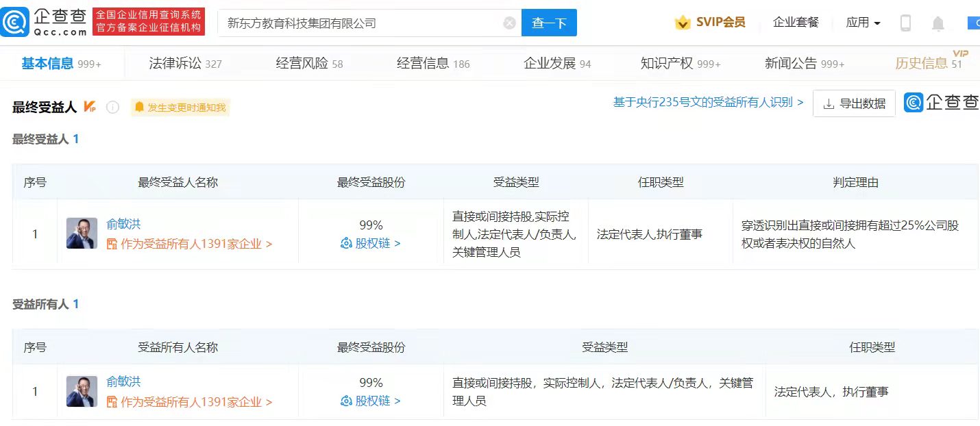Click 股权链 icon in 最终受益人 row
Screen dimensions: 980x426
346,243
